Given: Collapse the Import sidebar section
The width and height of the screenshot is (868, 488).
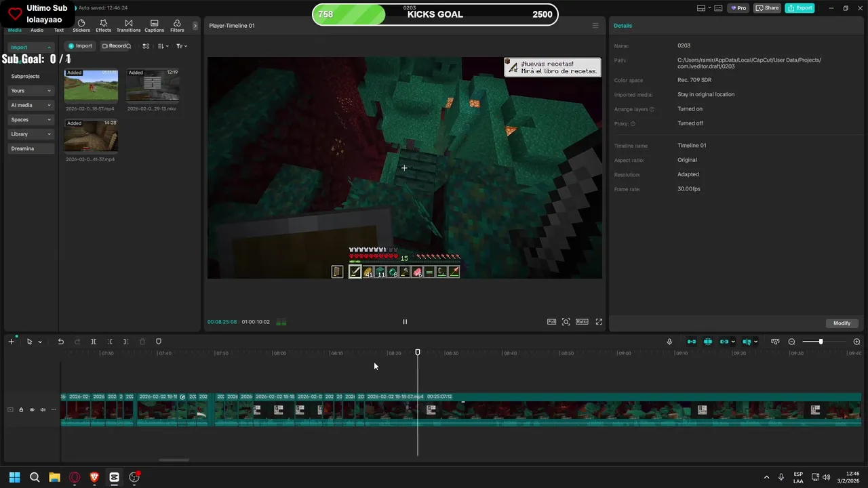Looking at the screenshot, I should pos(31,47).
